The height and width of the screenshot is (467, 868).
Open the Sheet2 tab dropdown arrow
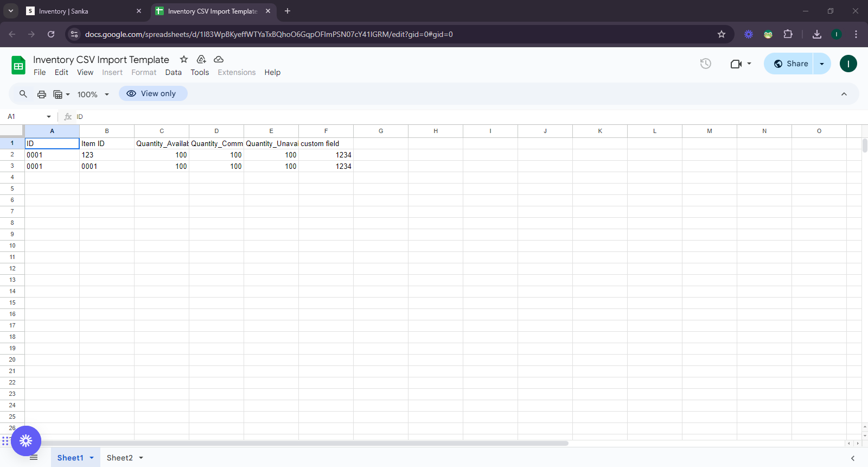pos(141,458)
